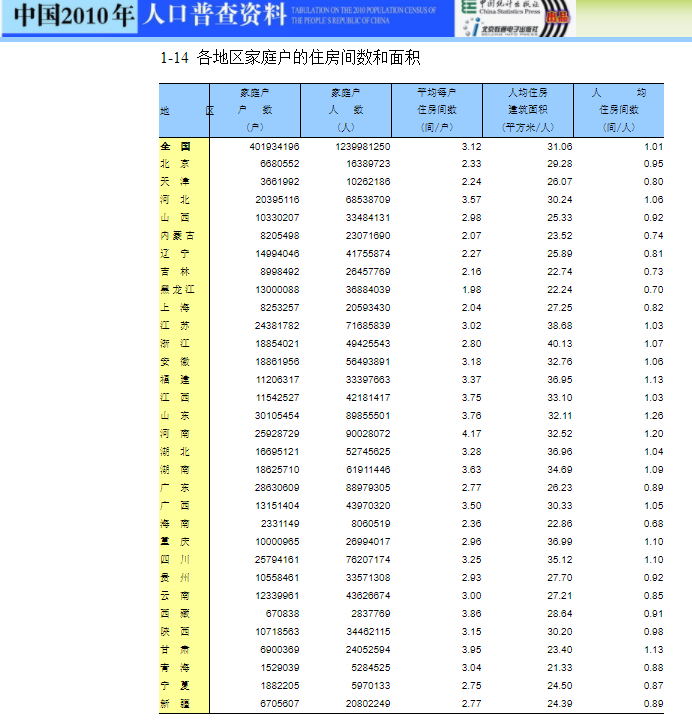Image resolution: width=692 pixels, height=720 pixels.
Task: Click the 河北 row label
Action: coord(175,200)
